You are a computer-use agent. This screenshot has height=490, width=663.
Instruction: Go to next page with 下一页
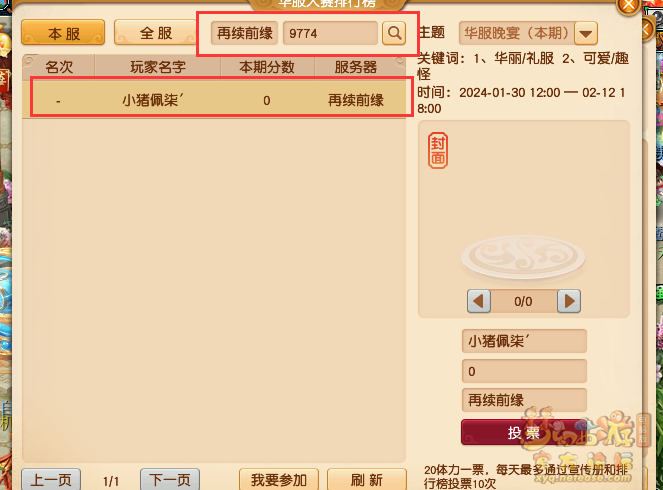tap(170, 480)
